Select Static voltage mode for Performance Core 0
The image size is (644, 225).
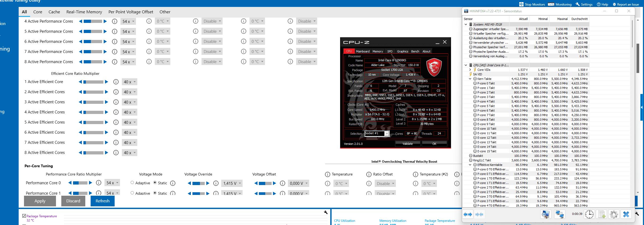pyautogui.click(x=155, y=183)
